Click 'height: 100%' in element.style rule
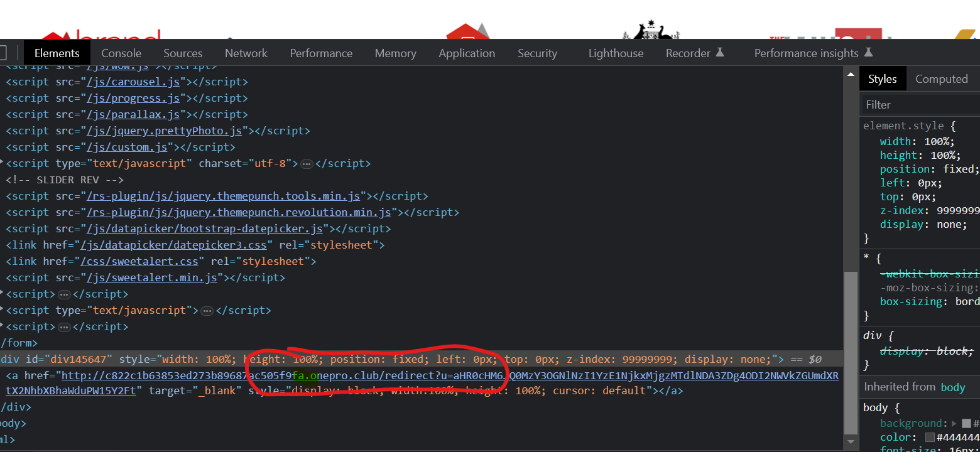 [x=920, y=156]
